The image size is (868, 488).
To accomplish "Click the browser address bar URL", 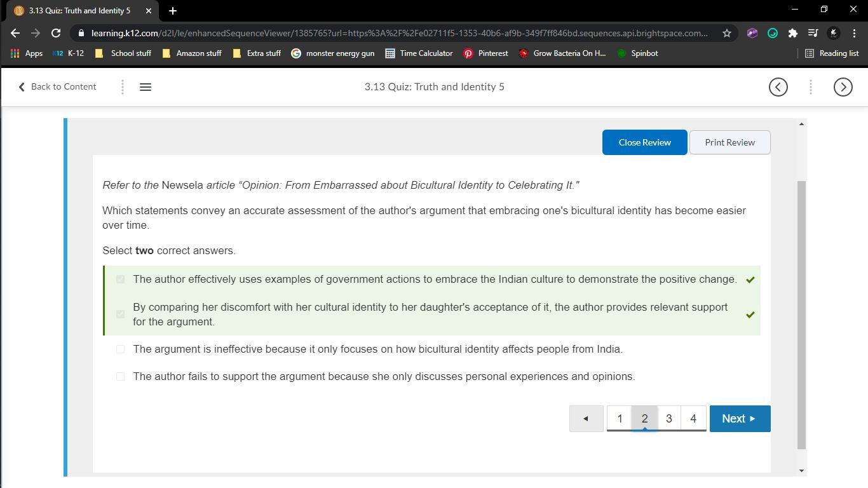I will [x=399, y=33].
